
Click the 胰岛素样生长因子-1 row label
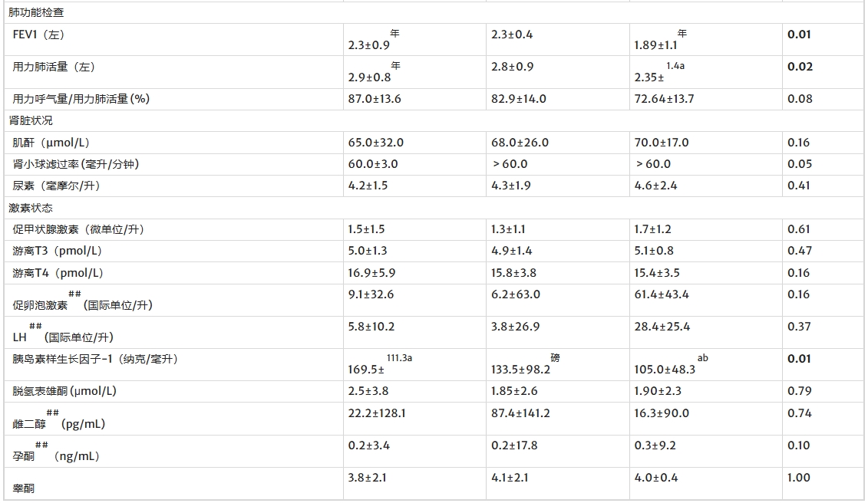click(94, 359)
